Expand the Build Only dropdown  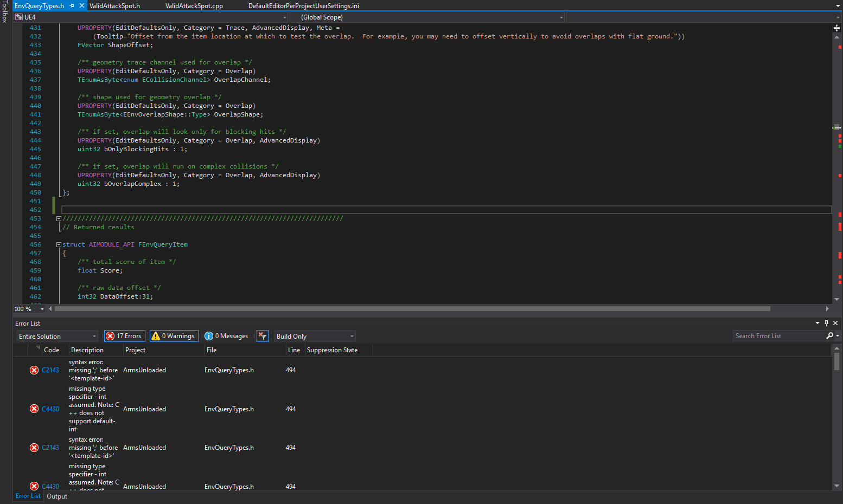[315, 337]
